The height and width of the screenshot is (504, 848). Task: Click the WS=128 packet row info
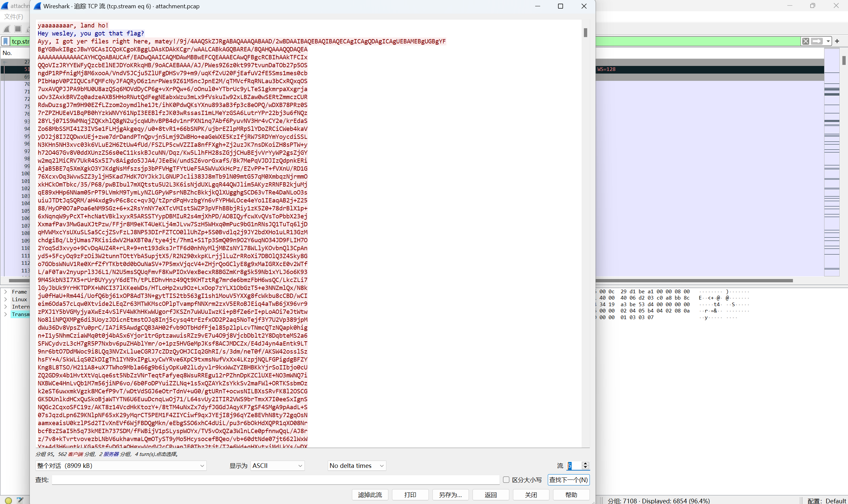(x=606, y=69)
